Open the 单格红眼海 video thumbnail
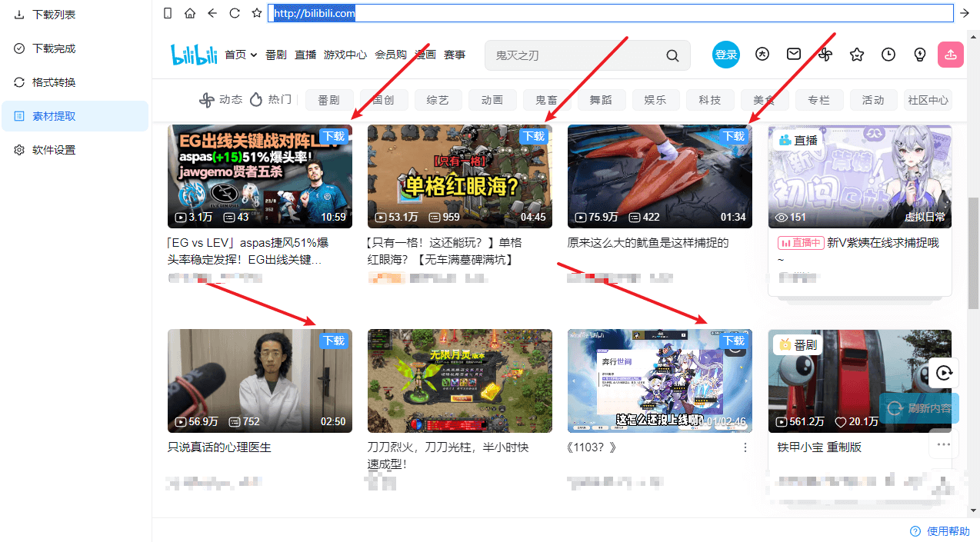This screenshot has height=542, width=980. coord(460,177)
